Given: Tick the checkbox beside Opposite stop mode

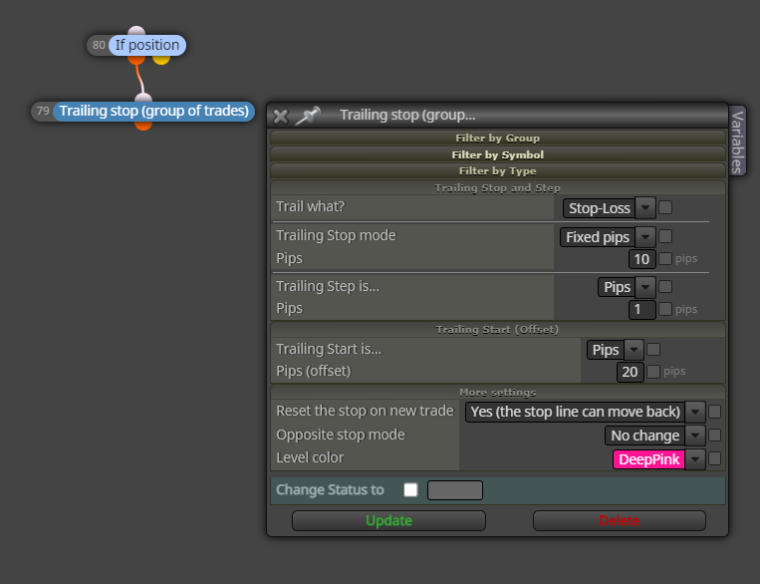Looking at the screenshot, I should tap(714, 435).
